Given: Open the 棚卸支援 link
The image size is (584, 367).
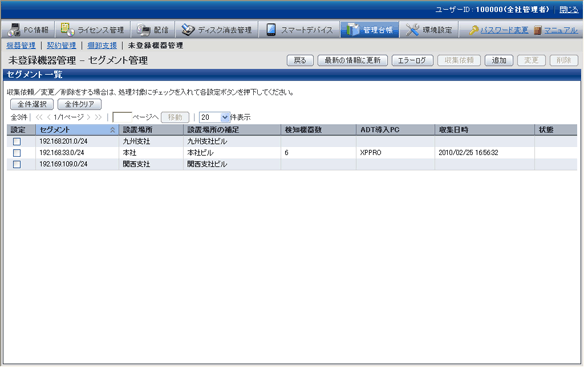Looking at the screenshot, I should (x=102, y=45).
